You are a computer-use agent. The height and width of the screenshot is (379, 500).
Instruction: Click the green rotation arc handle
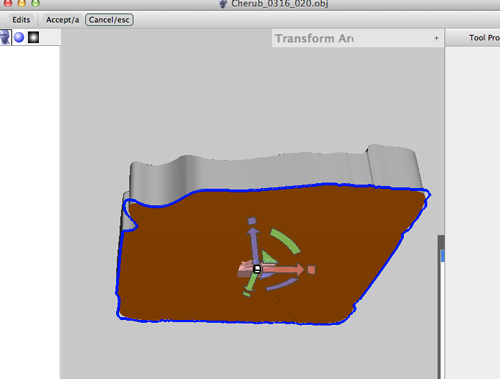[285, 241]
